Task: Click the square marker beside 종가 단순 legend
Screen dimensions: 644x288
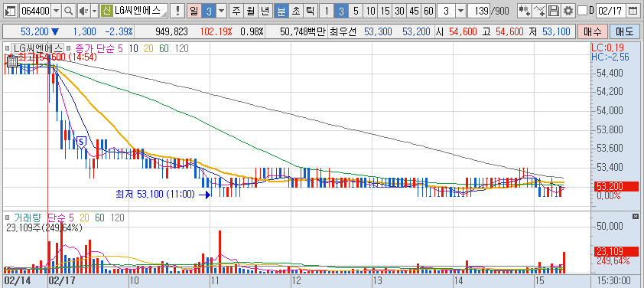Action: click(68, 47)
